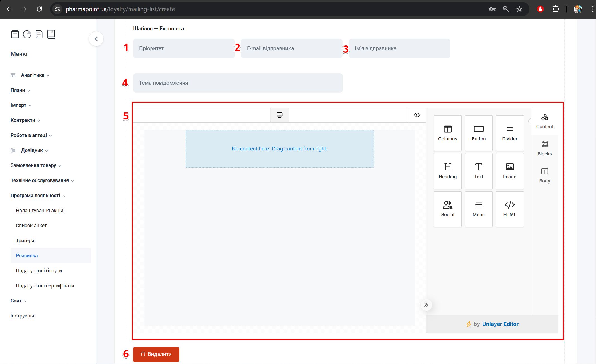The image size is (596, 364).
Task: Collapse the Програма лояльності section
Action: [35, 196]
